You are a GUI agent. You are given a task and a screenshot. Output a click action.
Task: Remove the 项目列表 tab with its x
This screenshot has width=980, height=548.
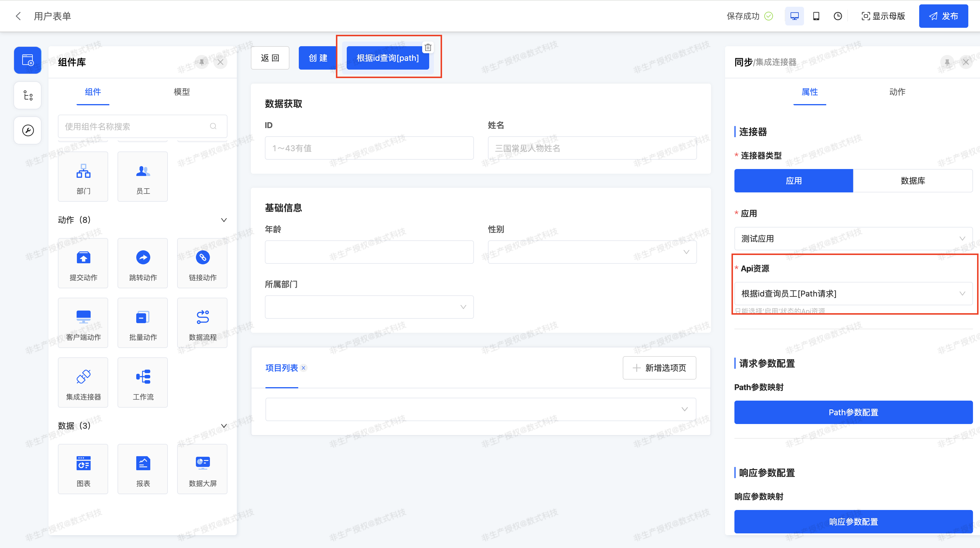303,368
